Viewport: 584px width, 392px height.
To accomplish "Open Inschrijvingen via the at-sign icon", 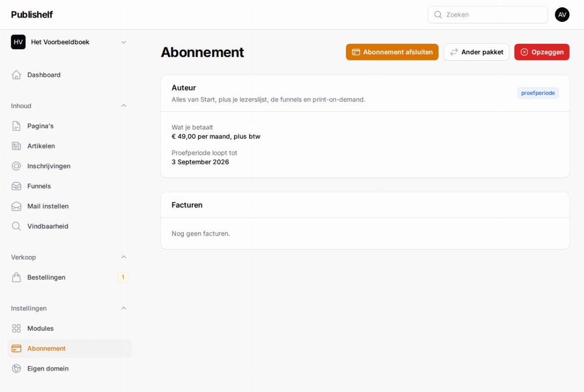I will (17, 166).
